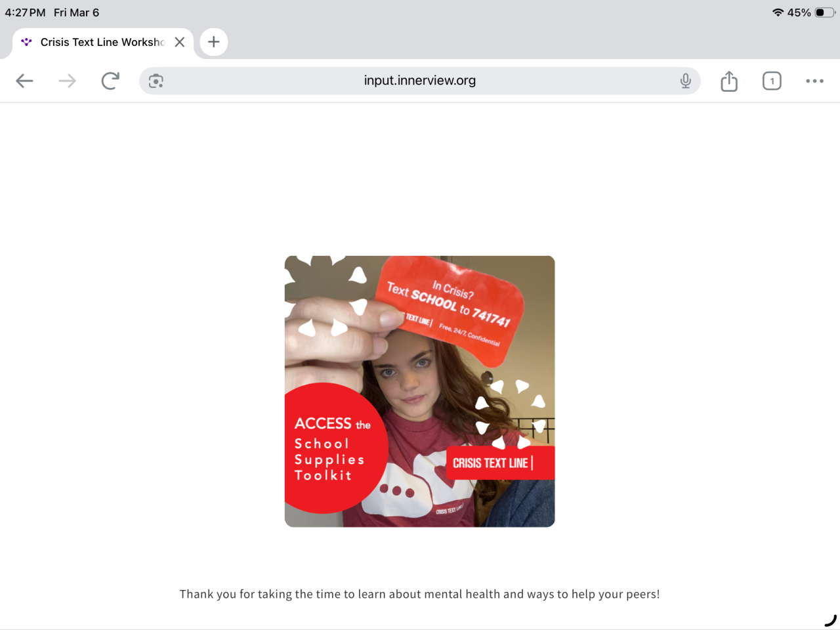The height and width of the screenshot is (630, 840).
Task: Click the thank-you message text
Action: click(420, 594)
